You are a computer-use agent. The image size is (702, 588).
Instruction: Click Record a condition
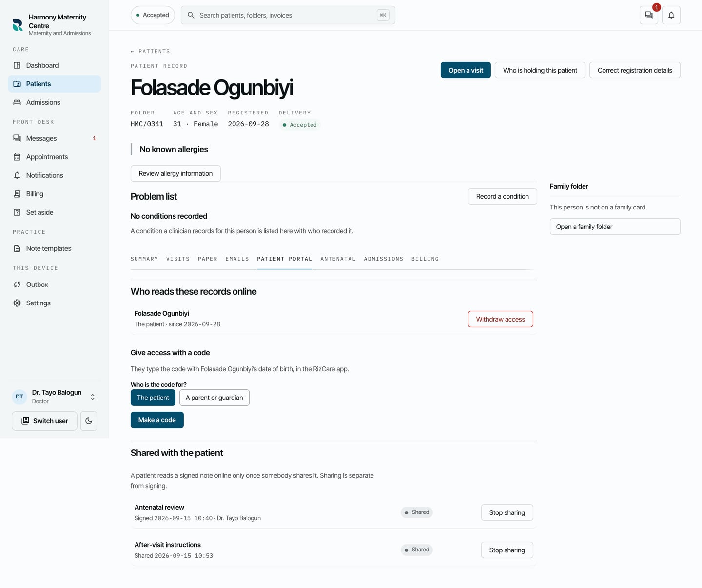point(503,196)
